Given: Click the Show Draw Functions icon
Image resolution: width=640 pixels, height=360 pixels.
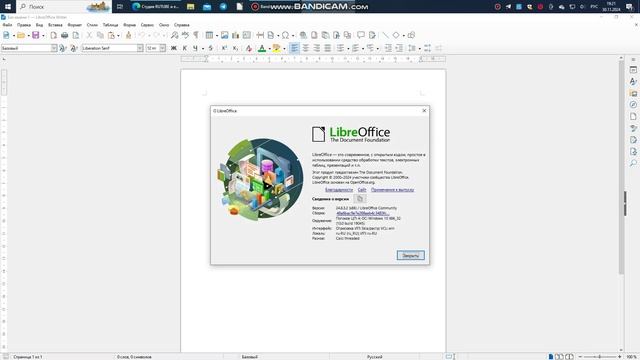Looking at the screenshot, I should (x=411, y=36).
